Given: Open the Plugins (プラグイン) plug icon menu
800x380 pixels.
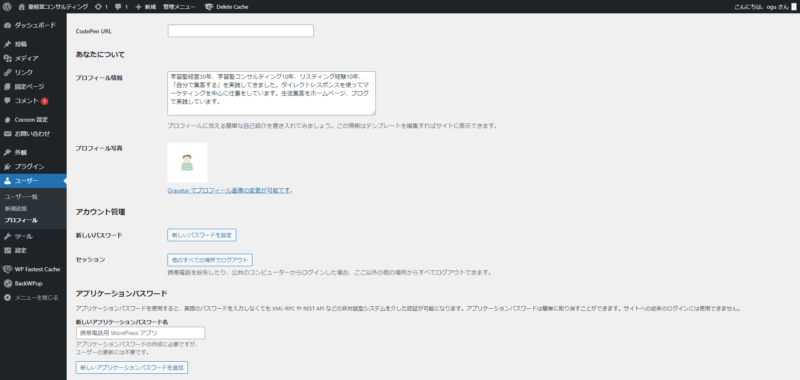Looking at the screenshot, I should 7,167.
